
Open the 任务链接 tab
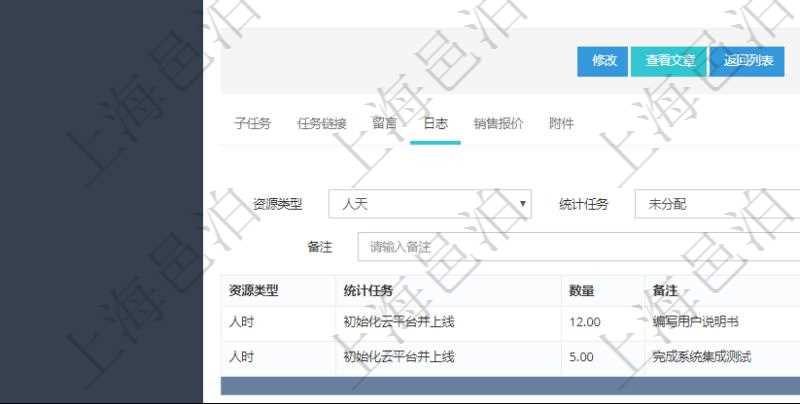(322, 123)
